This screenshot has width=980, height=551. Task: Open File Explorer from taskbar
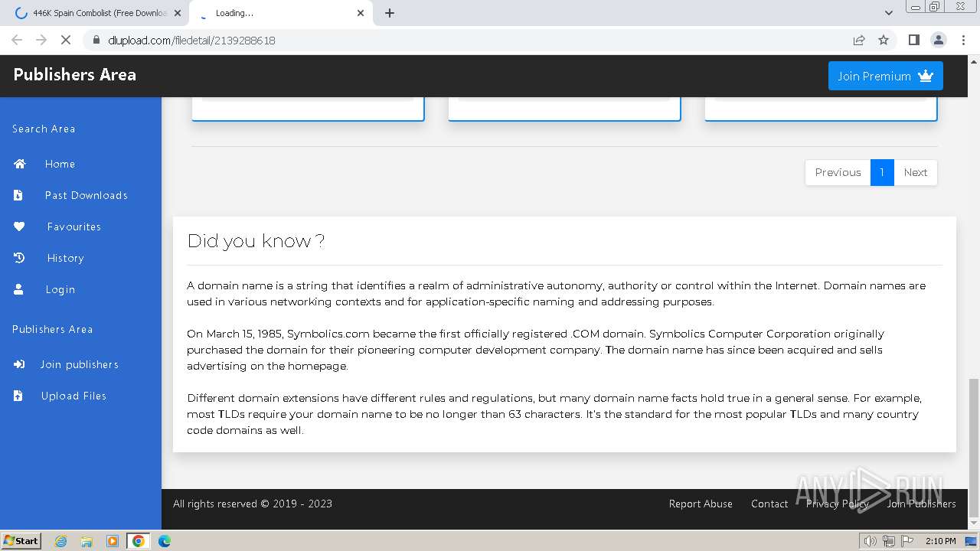click(x=87, y=541)
